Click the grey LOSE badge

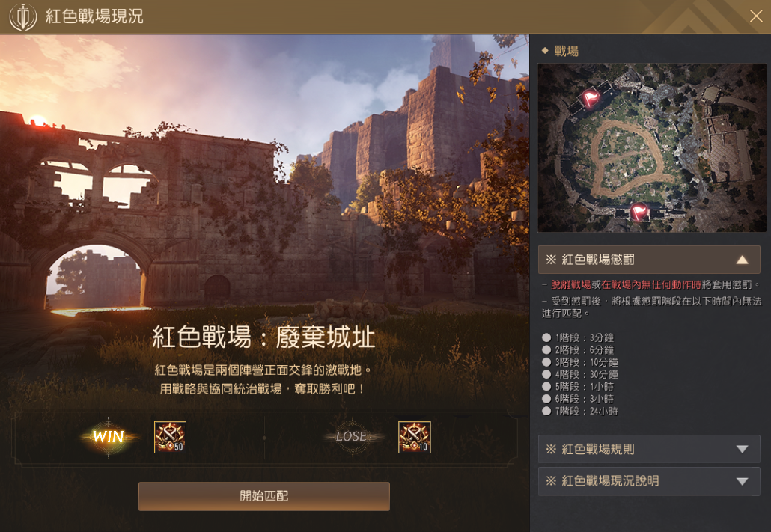point(352,437)
